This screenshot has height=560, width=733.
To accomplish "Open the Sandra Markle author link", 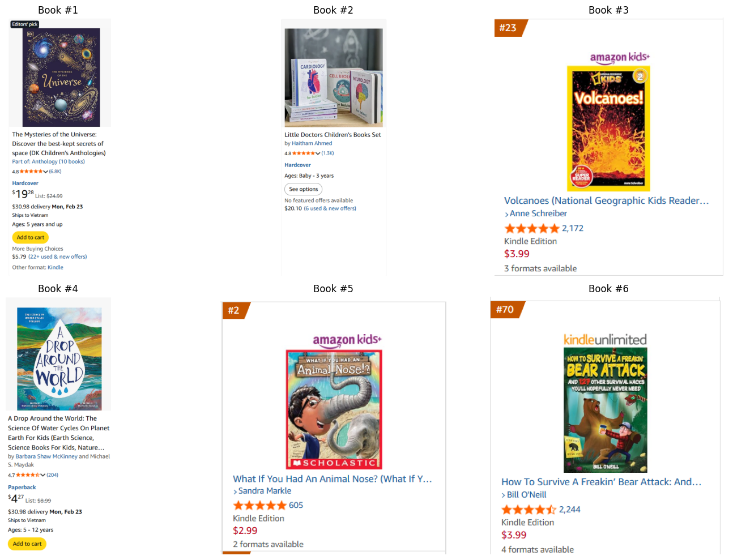I will click(x=265, y=491).
